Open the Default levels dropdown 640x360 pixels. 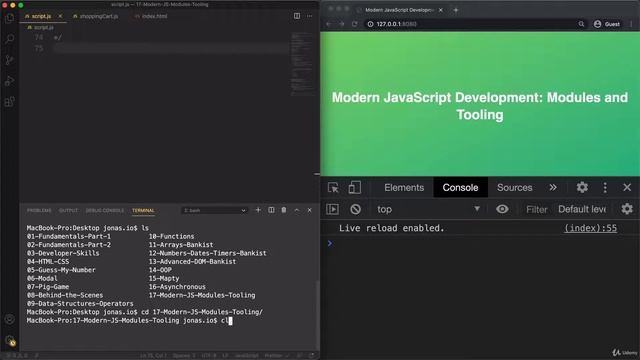click(582, 209)
